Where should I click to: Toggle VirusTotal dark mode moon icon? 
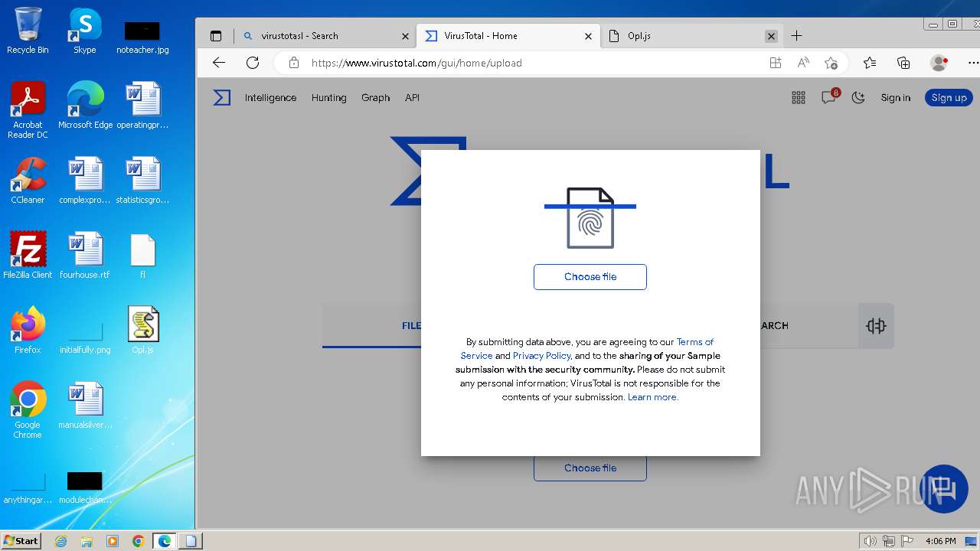pos(858,97)
